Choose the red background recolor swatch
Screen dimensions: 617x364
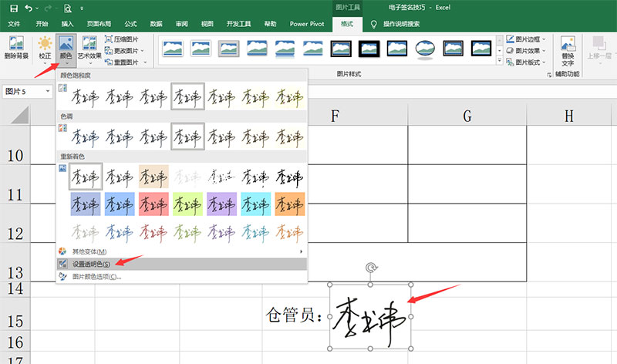[x=153, y=204]
